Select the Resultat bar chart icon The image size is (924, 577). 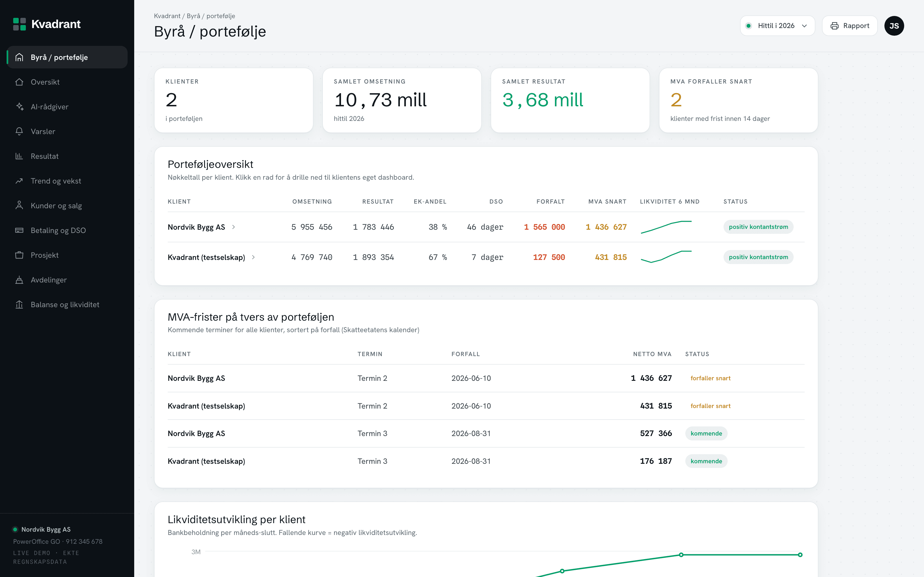coord(19,156)
